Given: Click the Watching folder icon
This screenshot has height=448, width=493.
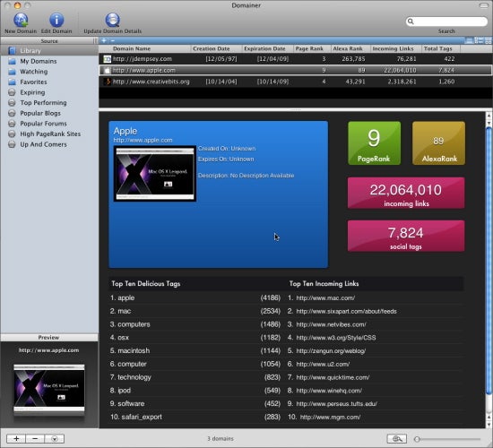Looking at the screenshot, I should pyautogui.click(x=12, y=72).
